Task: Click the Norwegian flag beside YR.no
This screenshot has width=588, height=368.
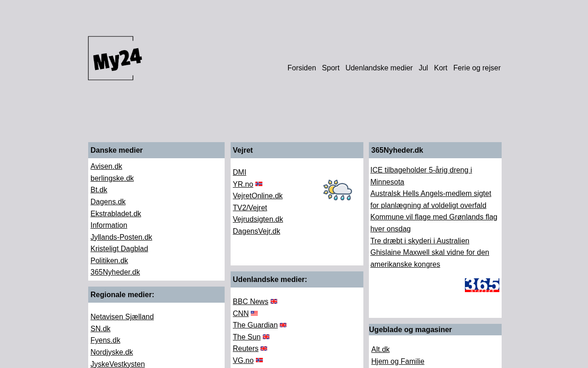Action: pyautogui.click(x=259, y=184)
